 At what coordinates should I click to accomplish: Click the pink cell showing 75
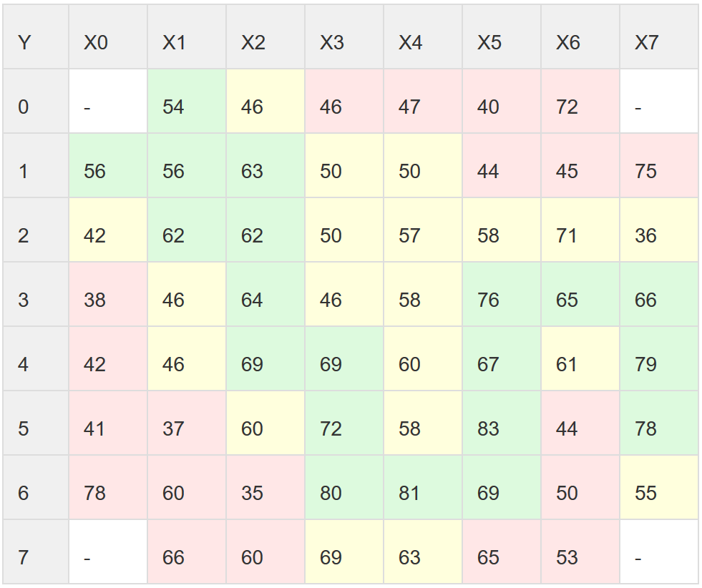click(x=659, y=165)
